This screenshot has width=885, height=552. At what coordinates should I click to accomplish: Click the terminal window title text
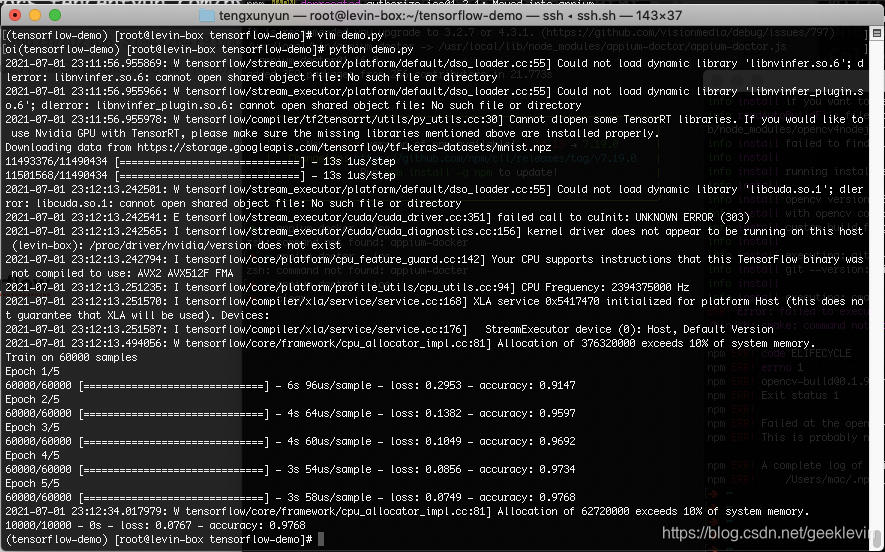(450, 16)
